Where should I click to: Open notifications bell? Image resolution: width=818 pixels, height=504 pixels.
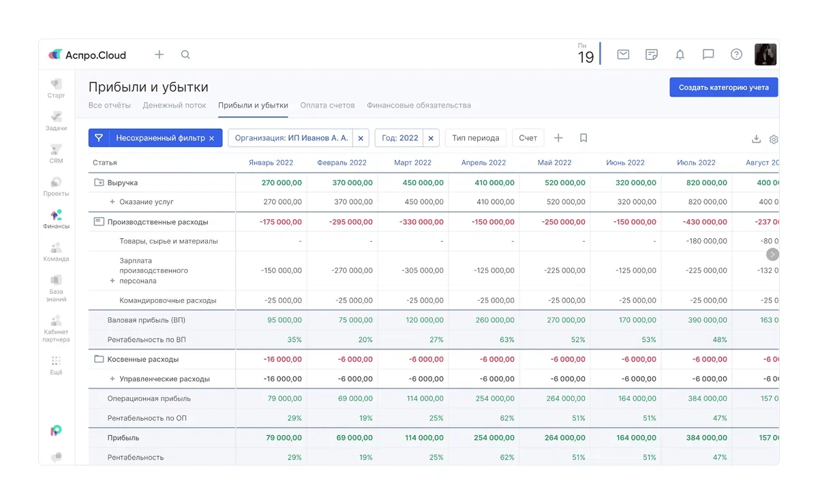(680, 54)
